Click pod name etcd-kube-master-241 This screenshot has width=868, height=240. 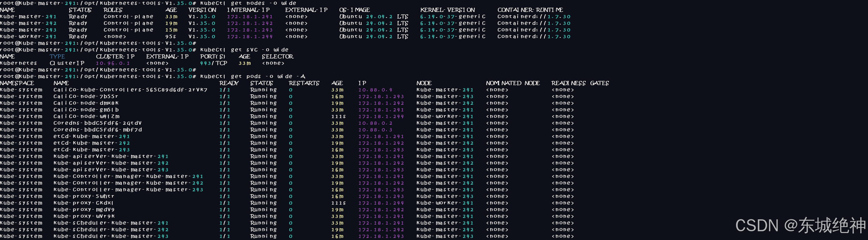(92, 137)
